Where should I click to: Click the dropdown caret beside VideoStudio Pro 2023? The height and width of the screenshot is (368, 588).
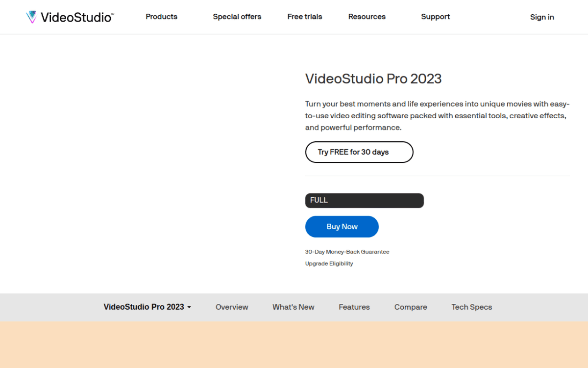tap(189, 307)
